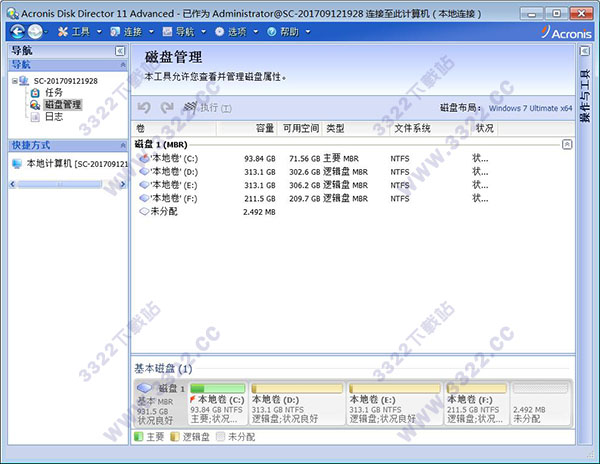600x464 pixels.
Task: Click the horizontal scrollbar thumb in shortcuts
Action: point(60,184)
